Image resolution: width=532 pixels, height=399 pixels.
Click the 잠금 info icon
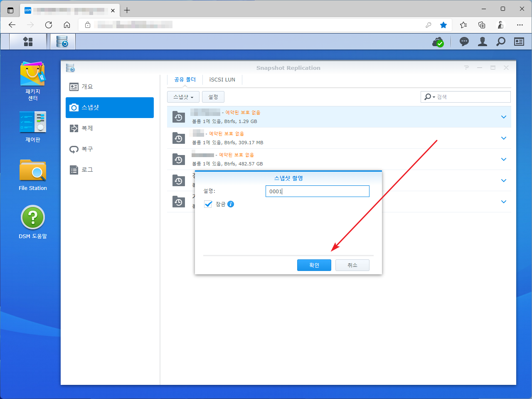231,204
